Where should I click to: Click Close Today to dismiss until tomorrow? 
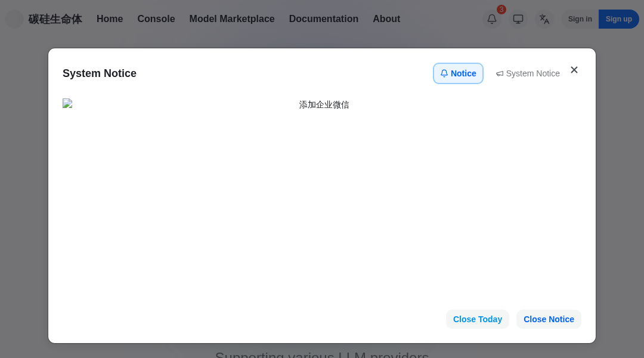[477, 319]
